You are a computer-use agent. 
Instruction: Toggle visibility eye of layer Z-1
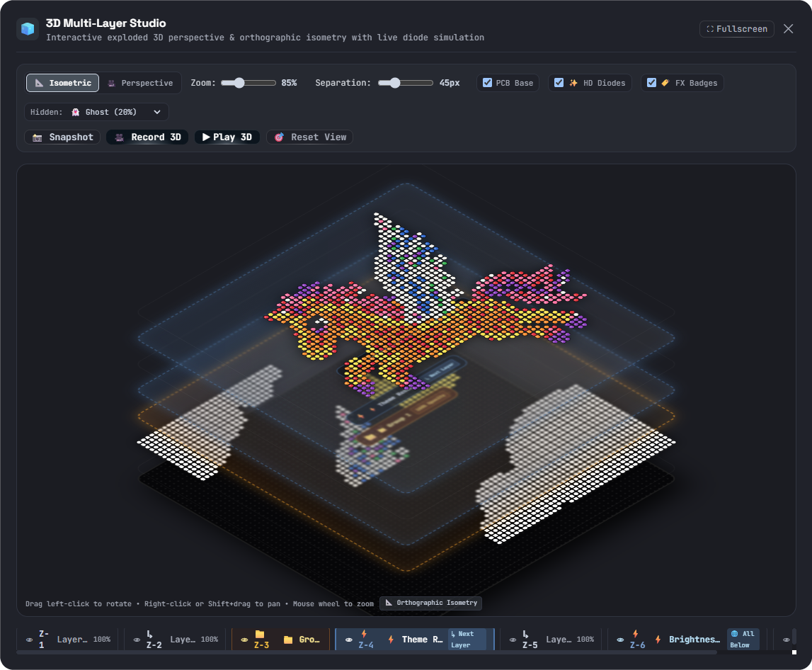click(x=30, y=640)
